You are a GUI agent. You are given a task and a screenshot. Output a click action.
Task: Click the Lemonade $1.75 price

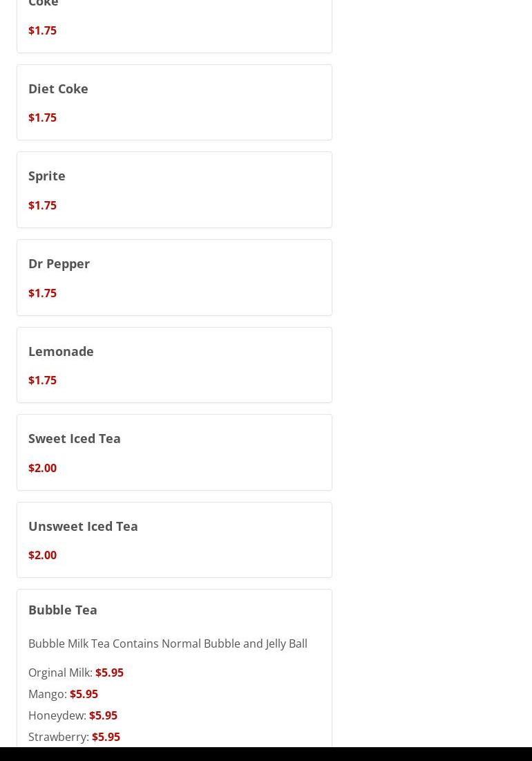pyautogui.click(x=43, y=380)
